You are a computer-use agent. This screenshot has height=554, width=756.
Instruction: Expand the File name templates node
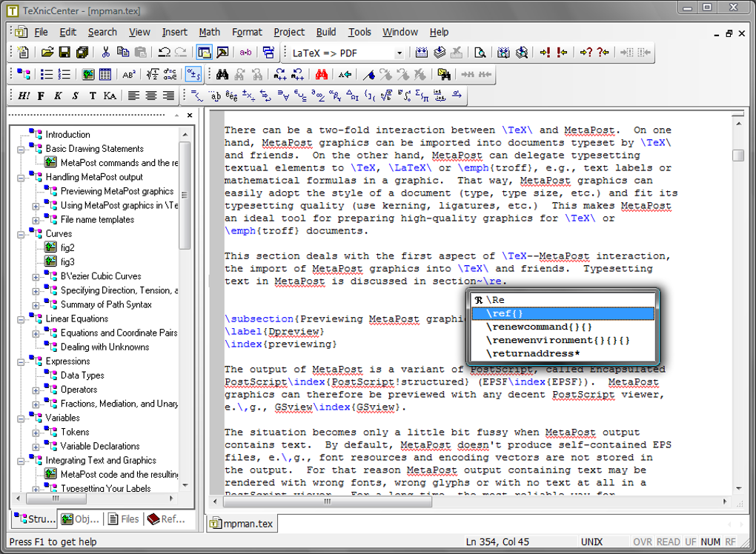(36, 220)
